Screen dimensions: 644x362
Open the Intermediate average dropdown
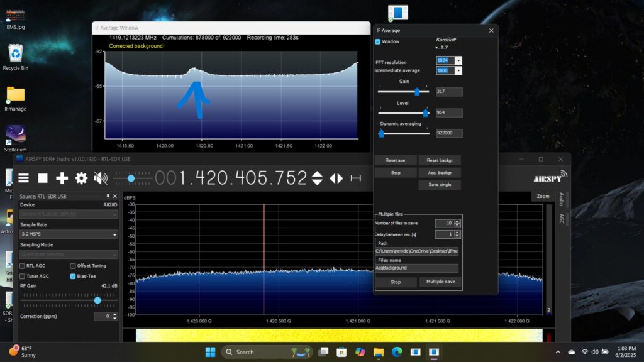(x=458, y=70)
